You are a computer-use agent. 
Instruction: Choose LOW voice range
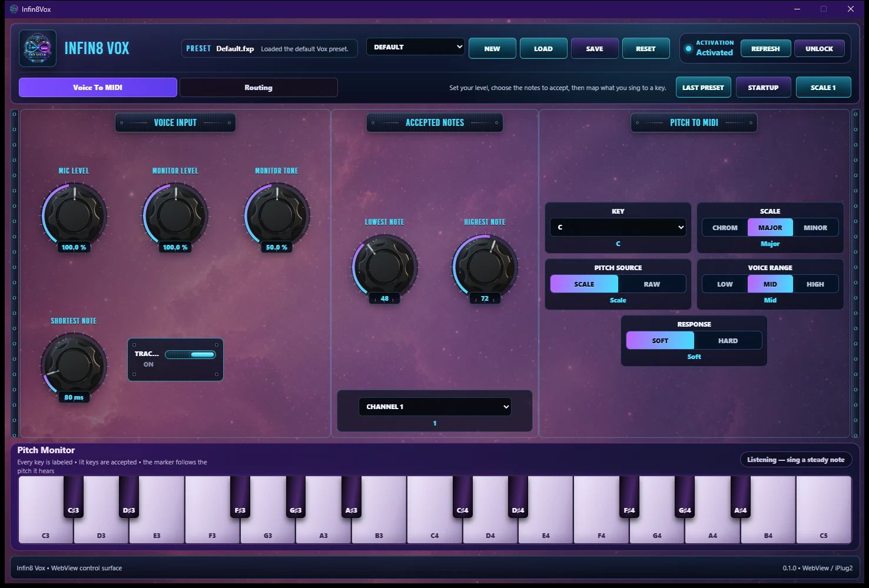pyautogui.click(x=725, y=284)
